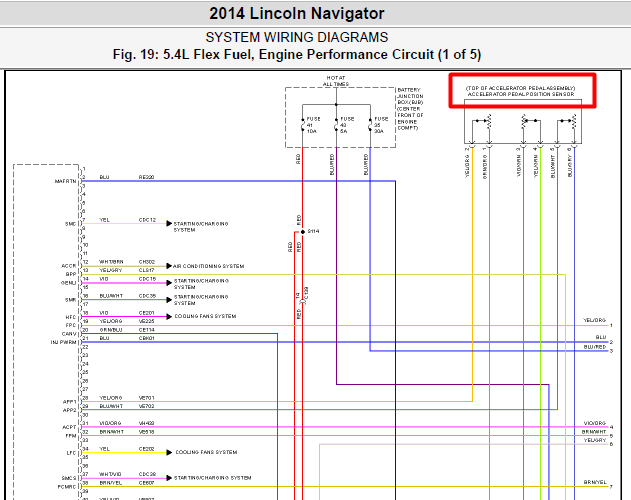Click the "BPP" pin name
Viewport: 631px width, 500px height.
(x=71, y=275)
